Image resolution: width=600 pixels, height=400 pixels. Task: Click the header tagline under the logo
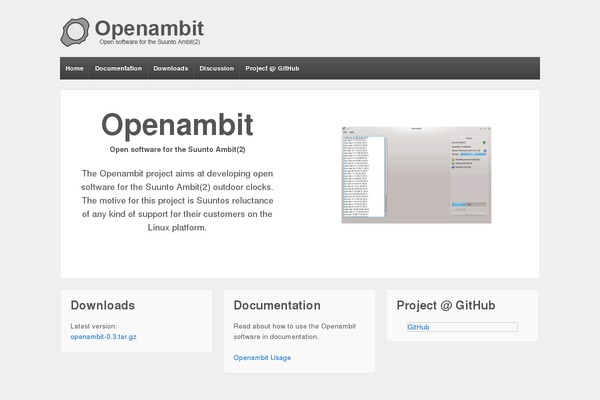pyautogui.click(x=150, y=42)
